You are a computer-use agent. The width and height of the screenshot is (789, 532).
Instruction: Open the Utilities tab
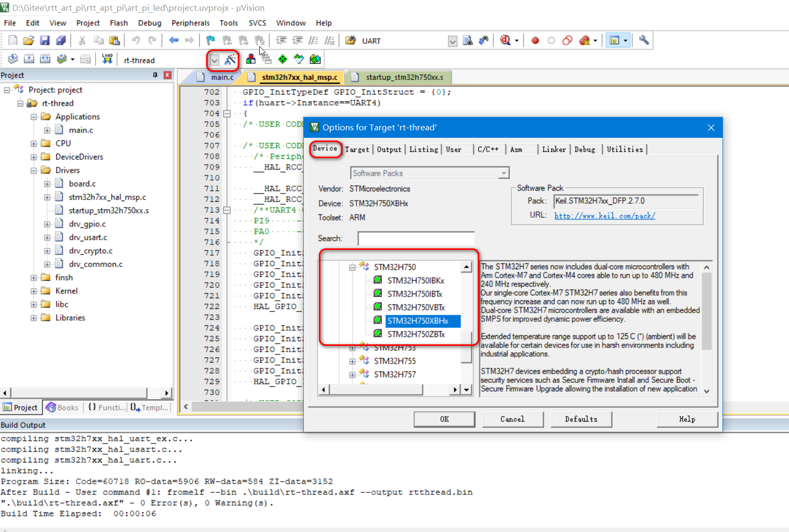coord(625,150)
